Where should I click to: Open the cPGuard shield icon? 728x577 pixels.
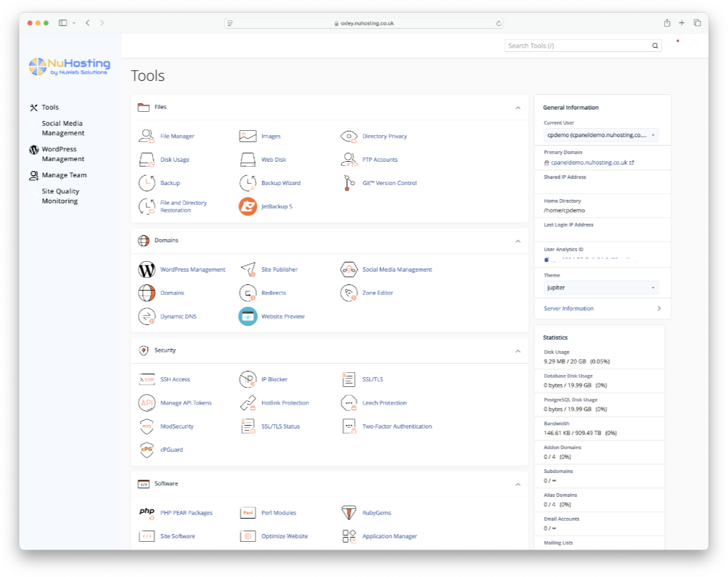point(146,450)
